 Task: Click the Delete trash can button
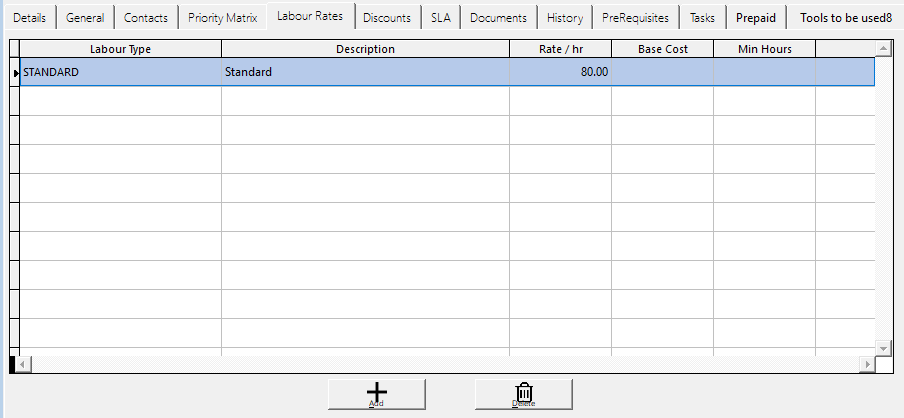[523, 394]
